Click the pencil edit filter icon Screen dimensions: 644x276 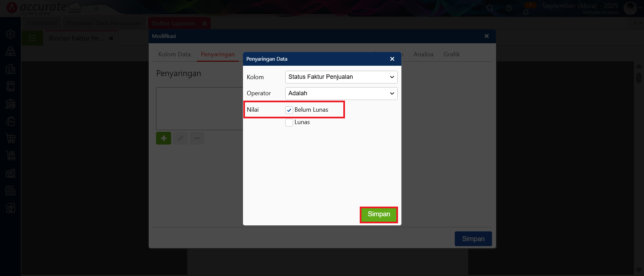[180, 138]
